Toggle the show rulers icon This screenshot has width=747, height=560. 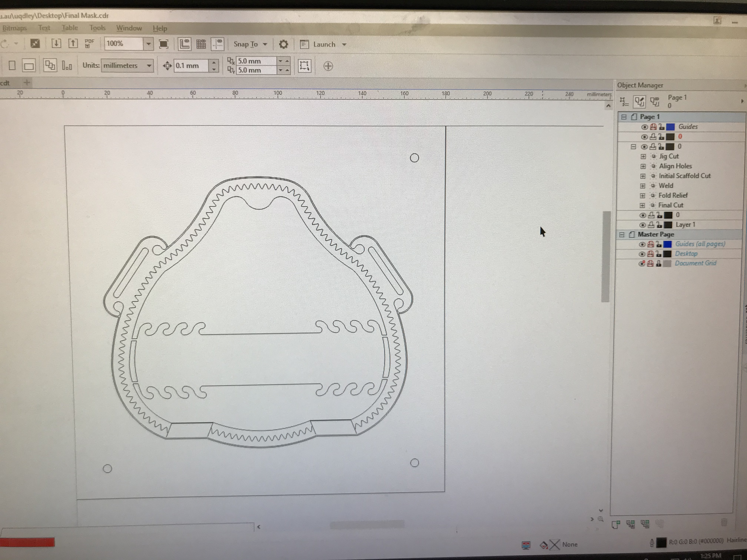point(184,44)
